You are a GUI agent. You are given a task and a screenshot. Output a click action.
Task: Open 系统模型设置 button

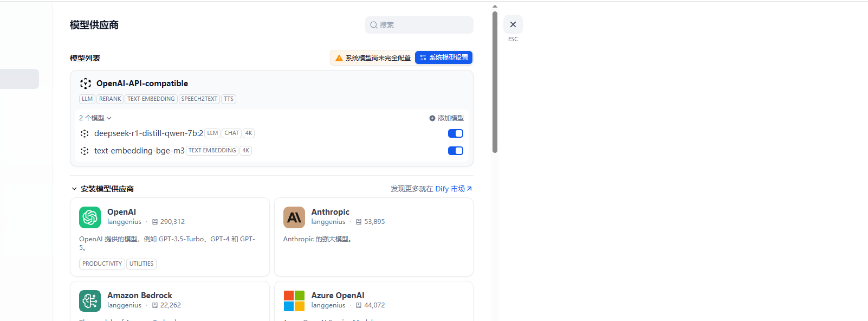[444, 57]
